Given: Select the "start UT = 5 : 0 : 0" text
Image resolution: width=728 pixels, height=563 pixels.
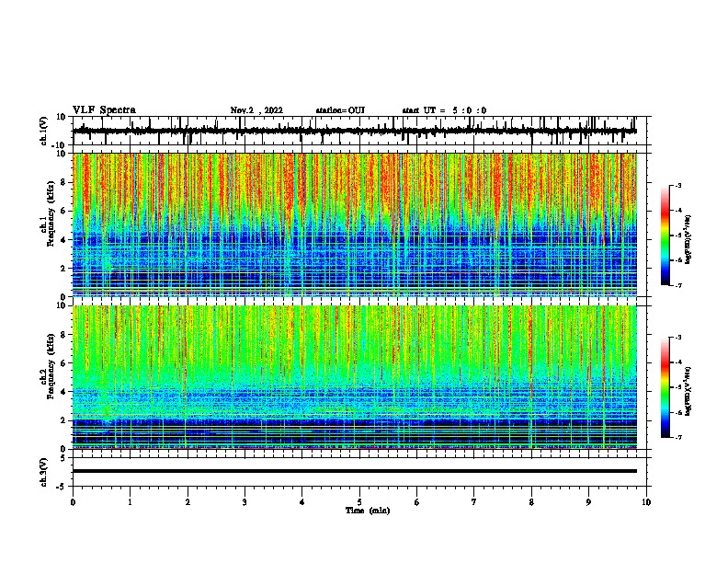Looking at the screenshot, I should point(444,110).
